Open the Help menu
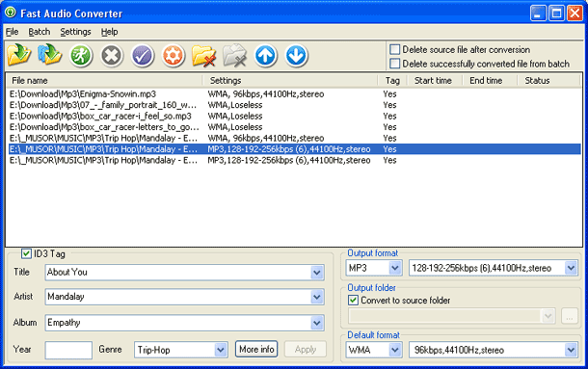588x369 pixels. pyautogui.click(x=109, y=32)
